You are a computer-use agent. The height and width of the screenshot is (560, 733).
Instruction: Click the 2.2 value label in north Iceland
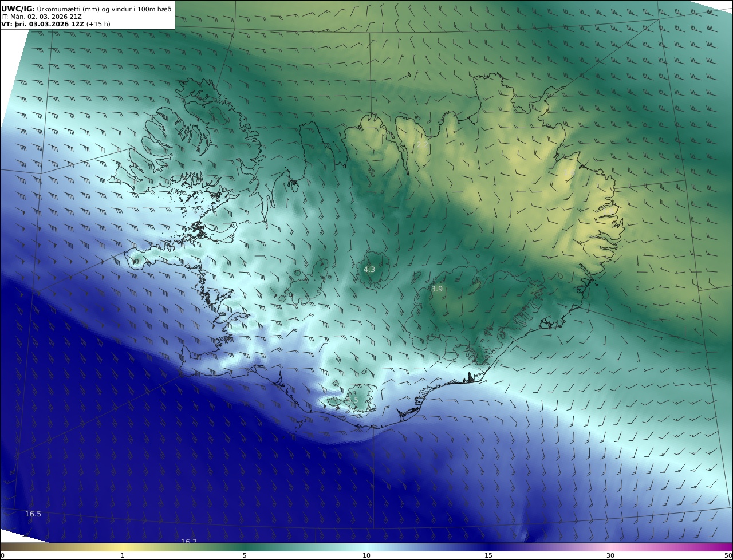[x=423, y=144]
